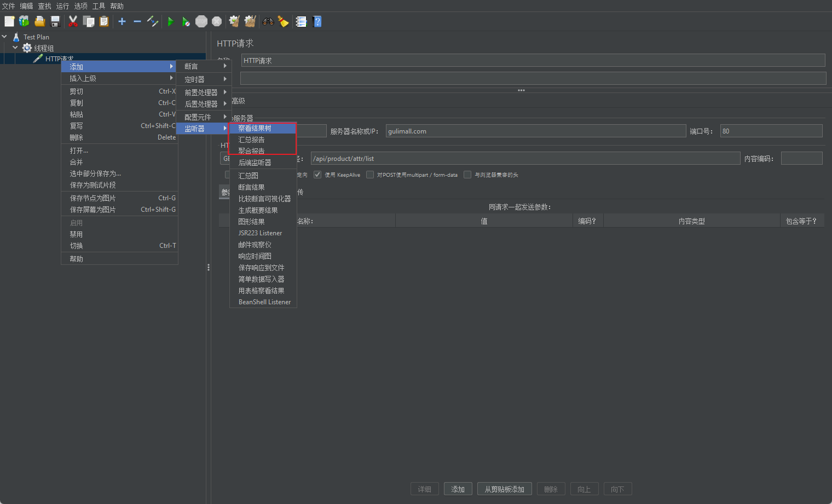This screenshot has height=504, width=832.
Task: Click the port number field showing 80
Action: click(x=771, y=131)
